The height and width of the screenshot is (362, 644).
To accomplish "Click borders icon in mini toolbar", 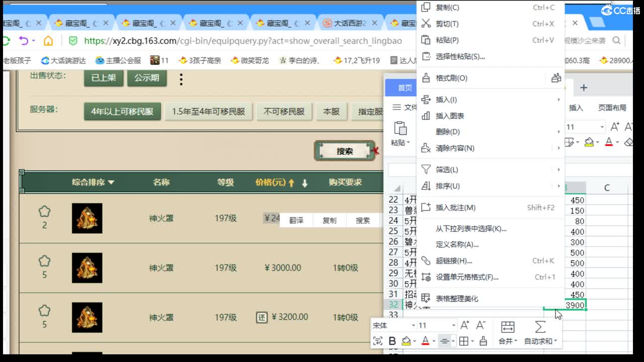I will click(464, 341).
